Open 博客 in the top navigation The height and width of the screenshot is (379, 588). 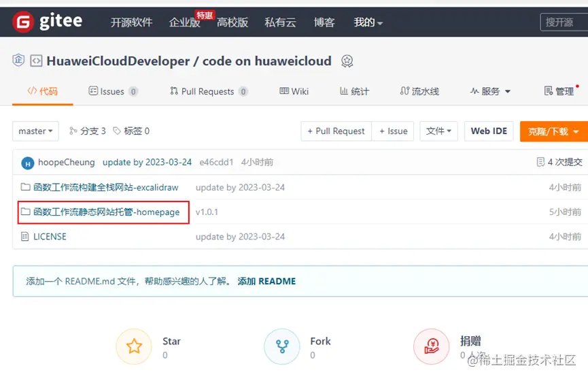tap(324, 22)
